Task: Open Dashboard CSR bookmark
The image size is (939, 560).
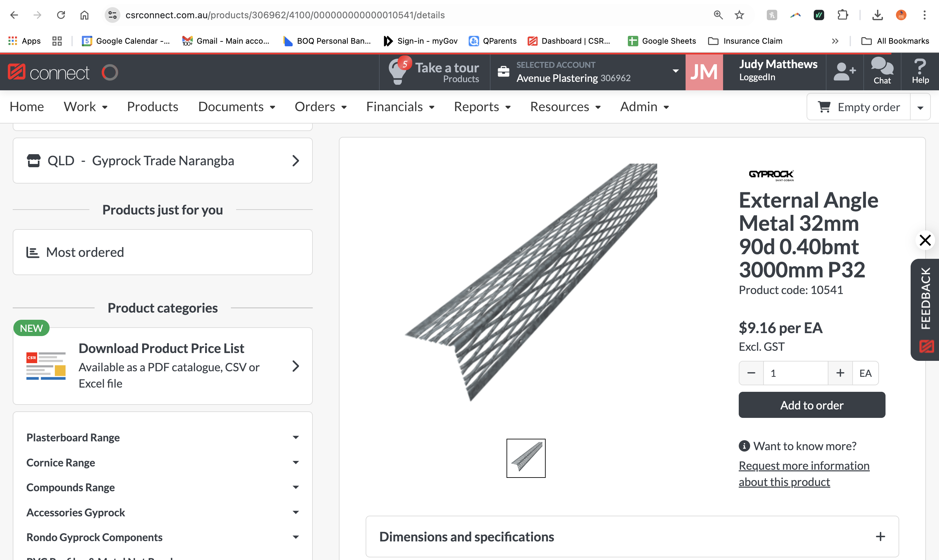Action: [569, 41]
